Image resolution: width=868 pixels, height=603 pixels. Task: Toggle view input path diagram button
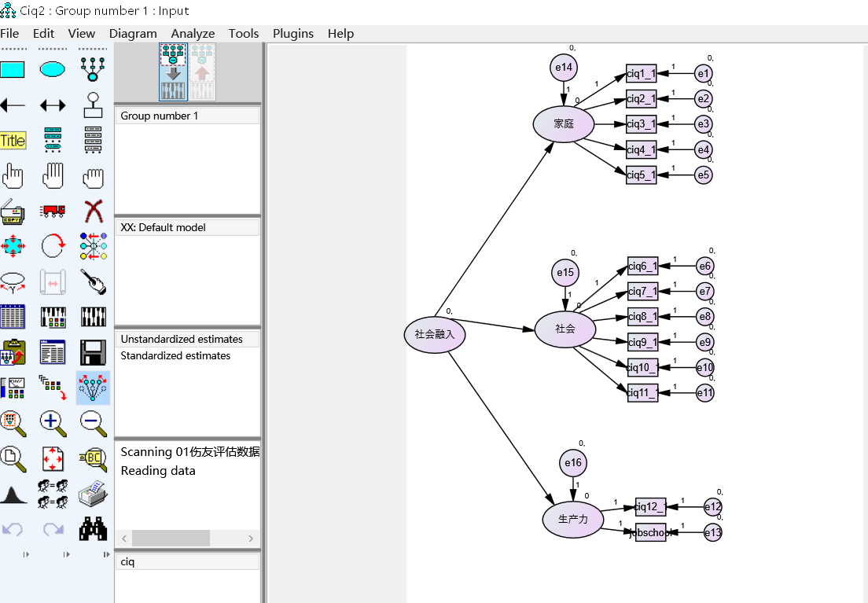coord(173,72)
